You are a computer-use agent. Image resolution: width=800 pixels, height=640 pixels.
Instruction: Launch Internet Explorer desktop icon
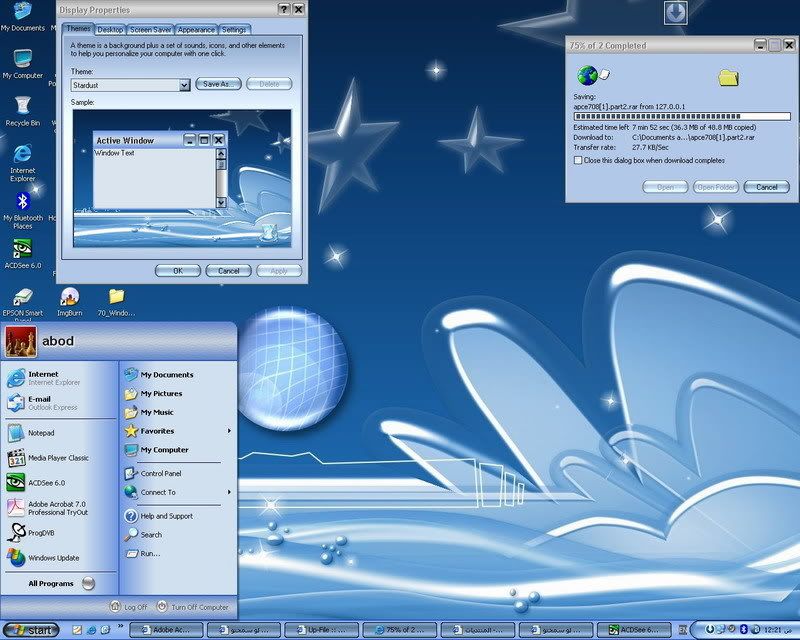[x=22, y=162]
